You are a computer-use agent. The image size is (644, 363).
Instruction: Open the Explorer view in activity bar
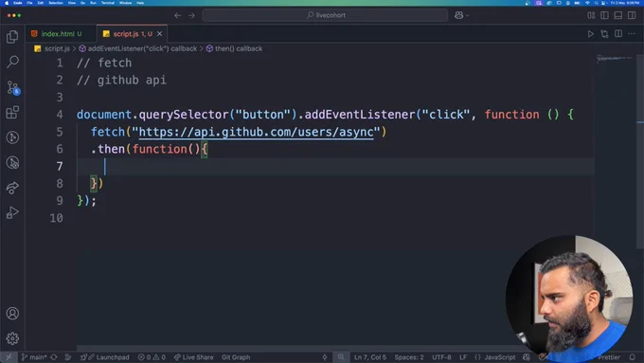12,37
